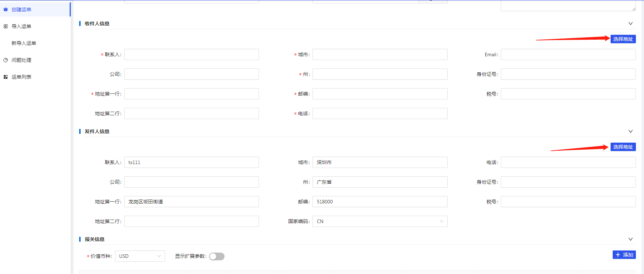This screenshot has width=644, height=274.
Task: Click the plus icon on 添加 button
Action: 618,255
